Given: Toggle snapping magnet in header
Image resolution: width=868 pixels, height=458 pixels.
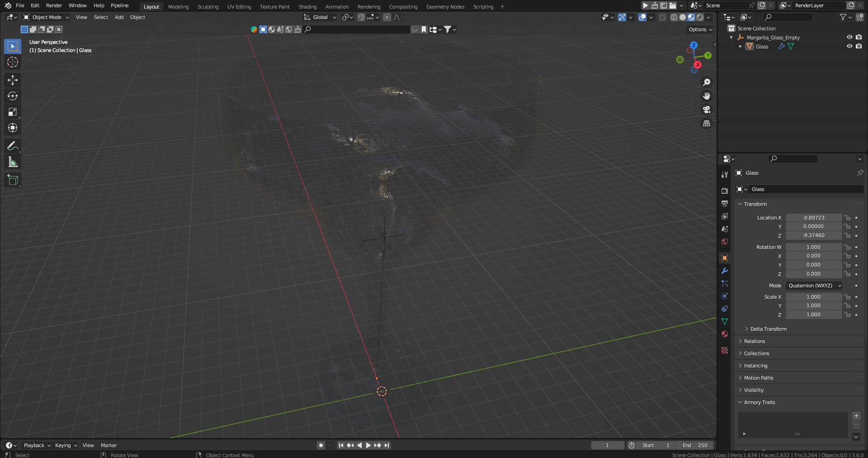Looking at the screenshot, I should tap(361, 17).
